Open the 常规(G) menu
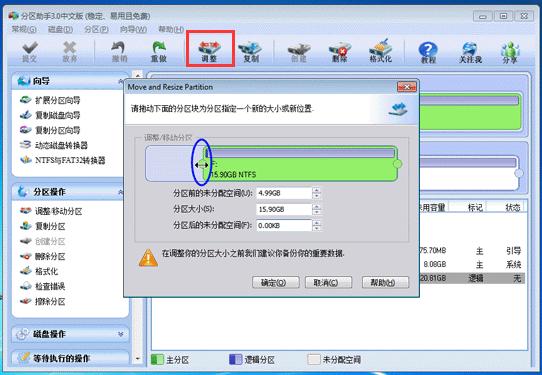 pos(24,29)
